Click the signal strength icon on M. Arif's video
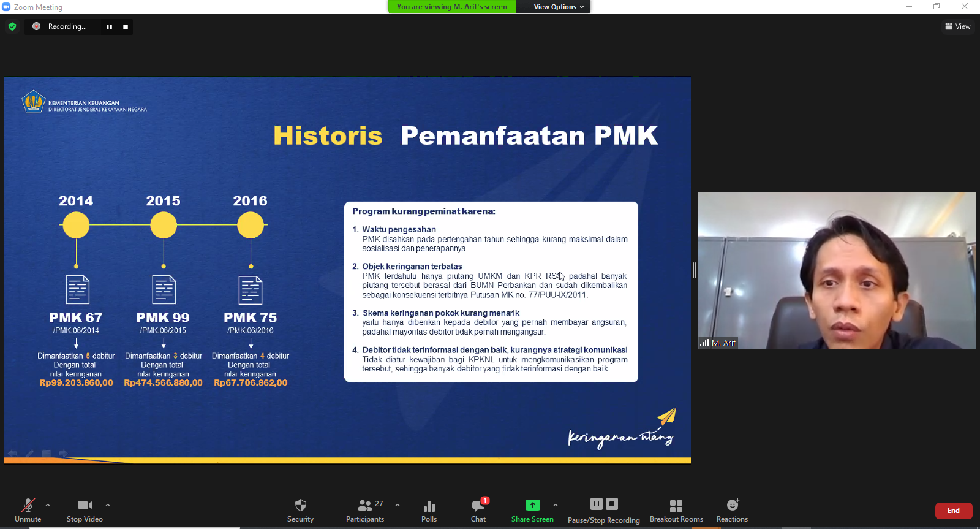 (x=704, y=343)
